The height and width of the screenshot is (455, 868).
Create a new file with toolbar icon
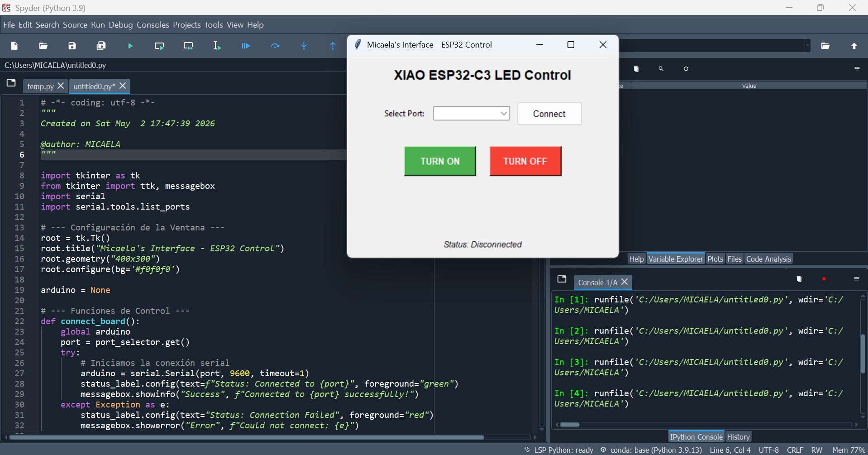(x=14, y=46)
